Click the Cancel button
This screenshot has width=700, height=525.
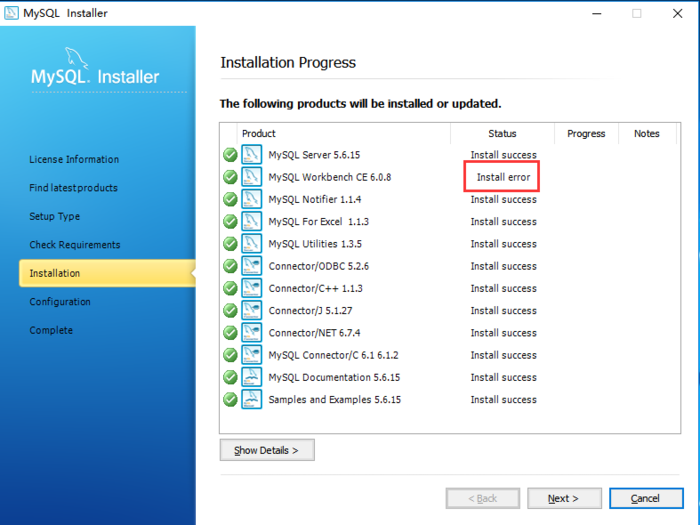point(646,498)
